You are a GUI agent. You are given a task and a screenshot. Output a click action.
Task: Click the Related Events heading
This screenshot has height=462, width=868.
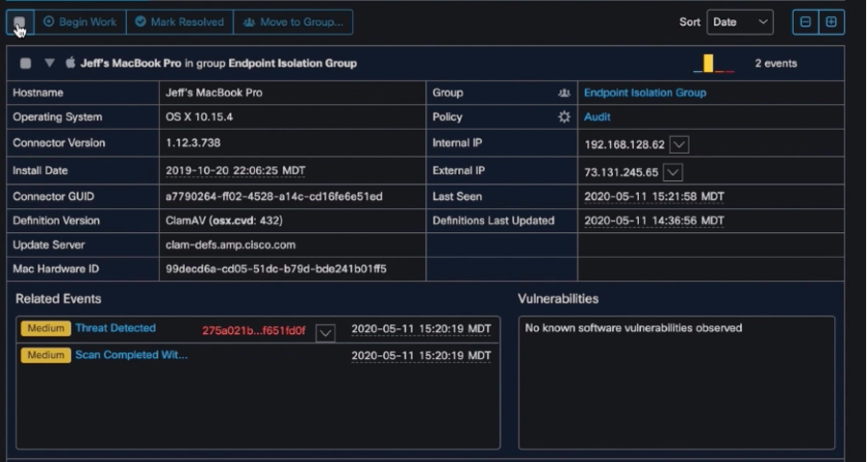coord(59,298)
